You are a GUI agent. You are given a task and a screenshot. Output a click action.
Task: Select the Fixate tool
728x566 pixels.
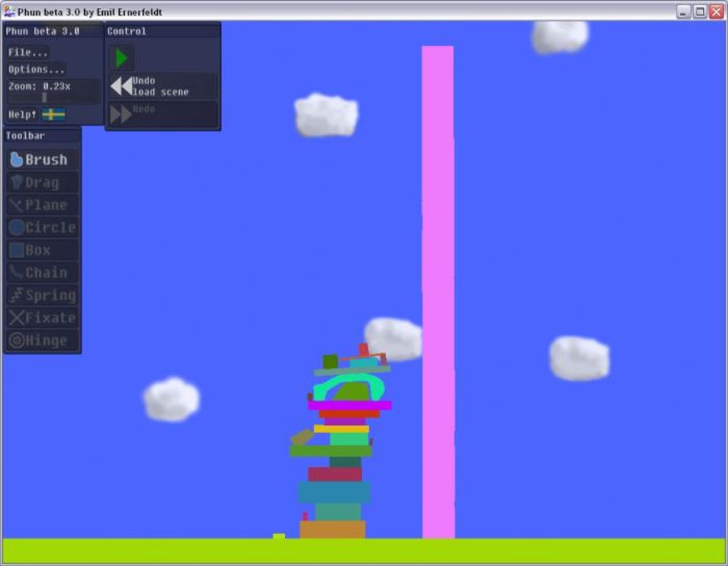(x=43, y=318)
